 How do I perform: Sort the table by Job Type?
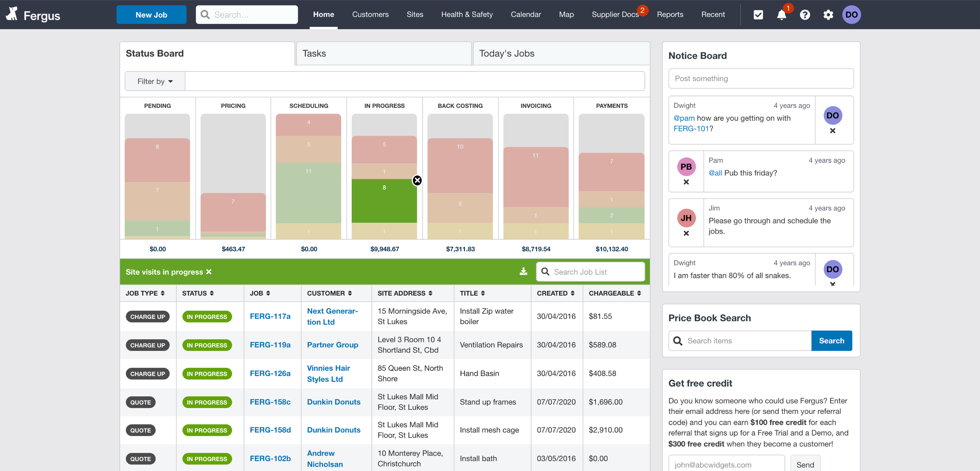145,293
